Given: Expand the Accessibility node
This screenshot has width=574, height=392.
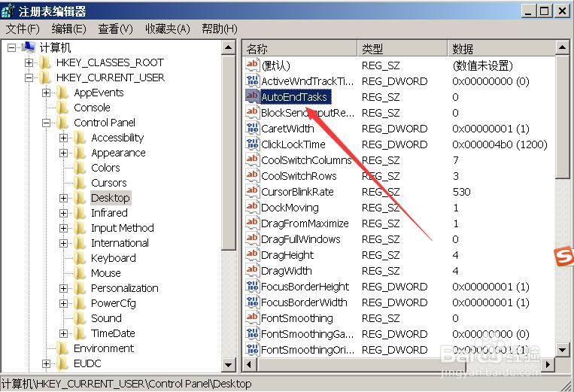Looking at the screenshot, I should click(x=63, y=138).
